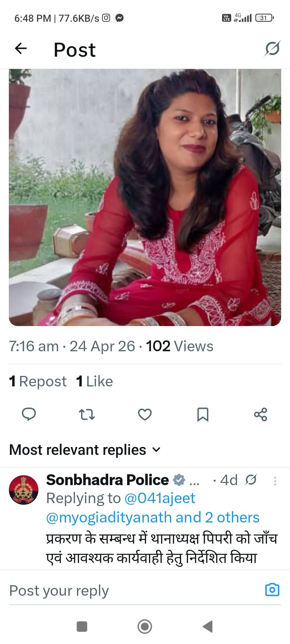Screen dimensions: 290x644
Task: Open the Sonbhadra Police profile avatar
Action: point(24,490)
